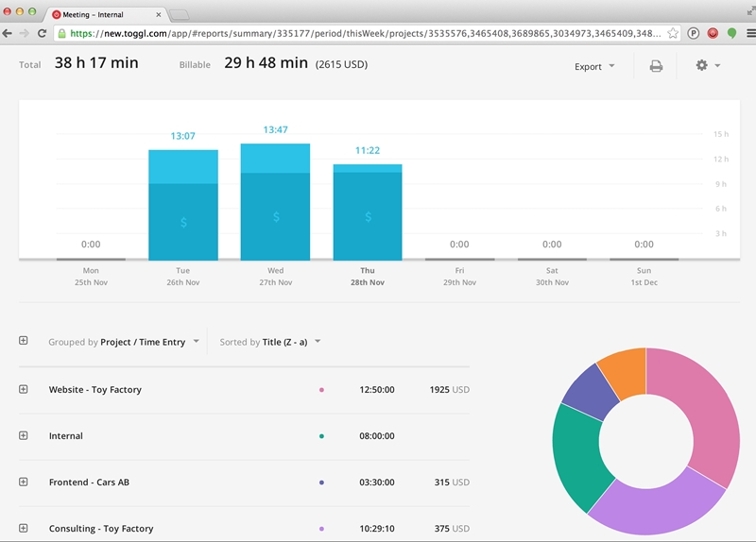Click the 12:50:00 duration value
This screenshot has width=756, height=542.
376,389
